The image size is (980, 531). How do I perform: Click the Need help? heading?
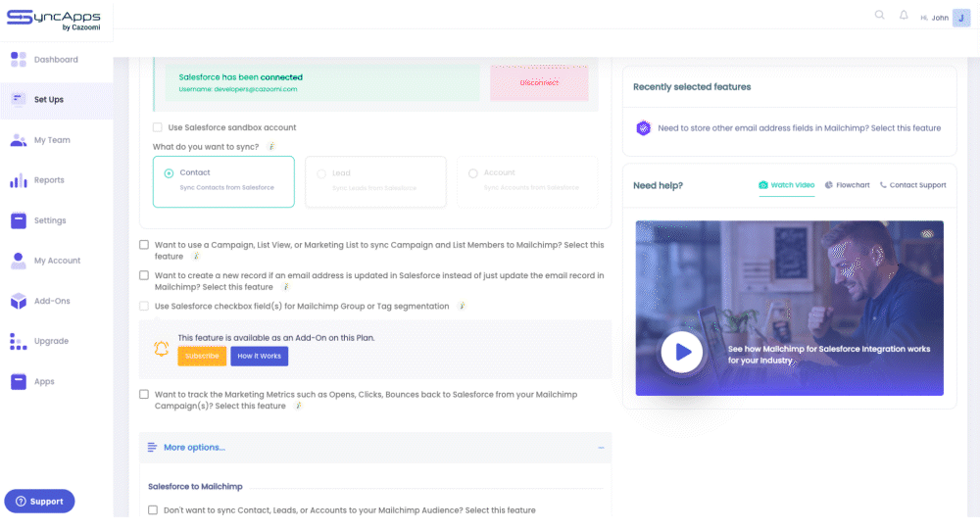[x=659, y=185]
